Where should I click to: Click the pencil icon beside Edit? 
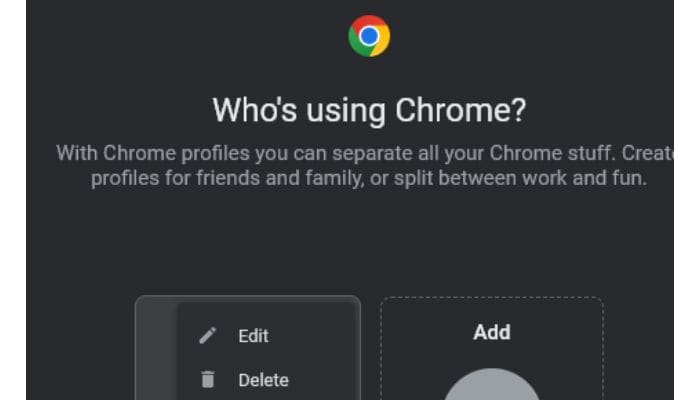pos(208,336)
